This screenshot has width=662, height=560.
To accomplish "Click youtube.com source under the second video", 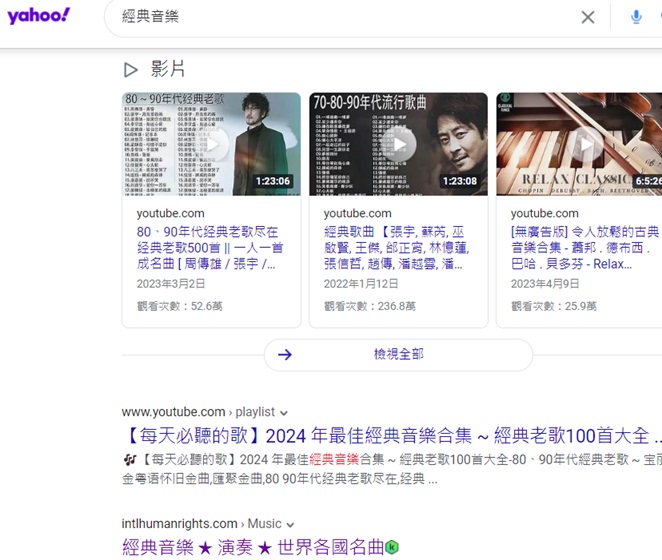I will pyautogui.click(x=358, y=213).
